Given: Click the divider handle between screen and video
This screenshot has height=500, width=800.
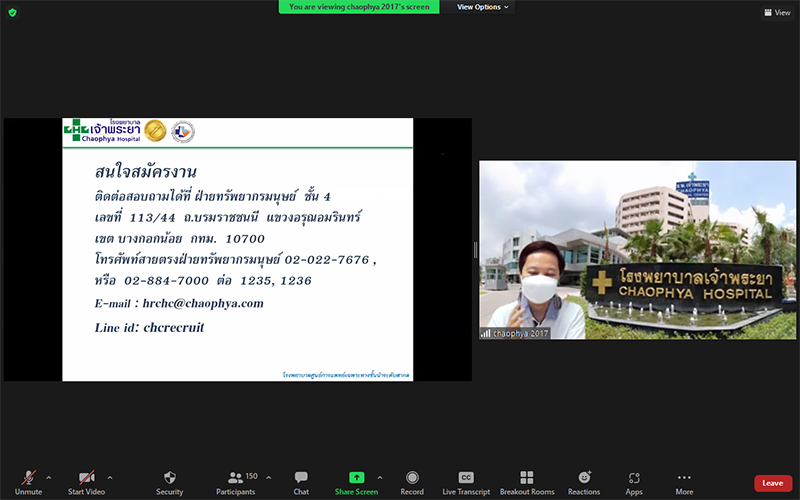Looking at the screenshot, I should pyautogui.click(x=476, y=250).
